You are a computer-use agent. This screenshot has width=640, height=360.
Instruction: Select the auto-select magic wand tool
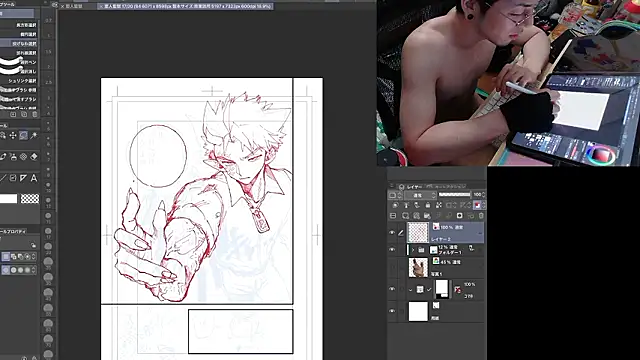34,136
